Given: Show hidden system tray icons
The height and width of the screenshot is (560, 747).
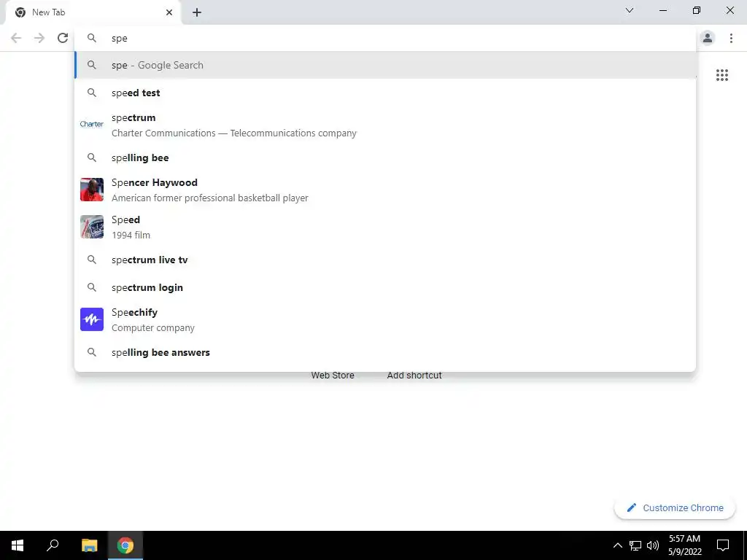Looking at the screenshot, I should point(617,545).
